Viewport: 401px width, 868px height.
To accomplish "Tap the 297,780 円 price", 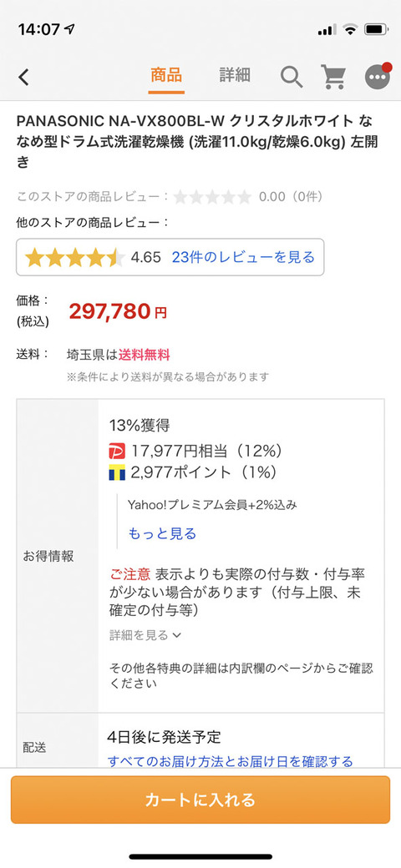I will click(118, 311).
